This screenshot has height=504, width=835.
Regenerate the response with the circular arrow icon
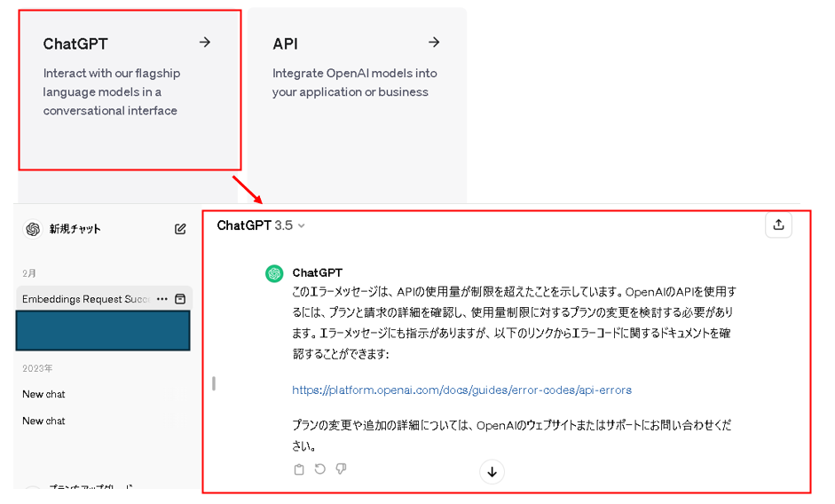(319, 469)
